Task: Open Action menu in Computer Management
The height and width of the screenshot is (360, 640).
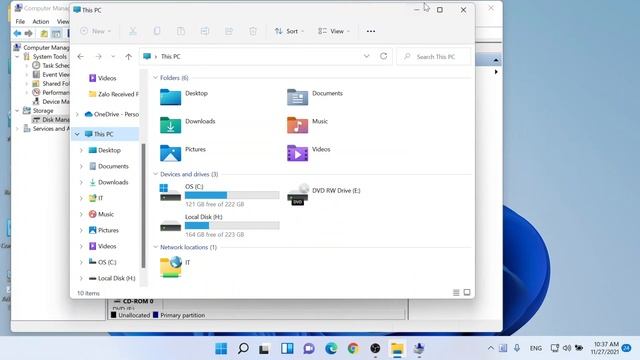Action: [41, 21]
